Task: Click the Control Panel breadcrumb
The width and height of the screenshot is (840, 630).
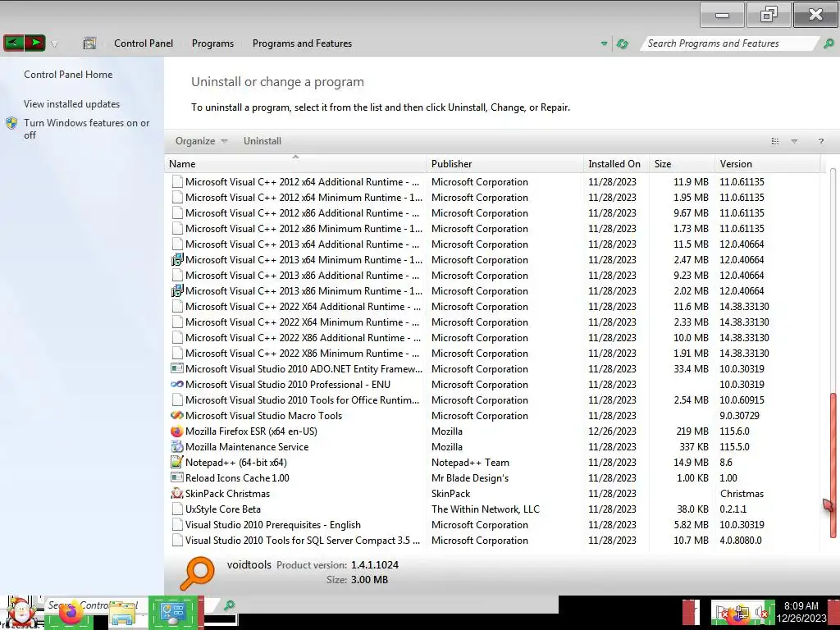Action: click(x=144, y=43)
